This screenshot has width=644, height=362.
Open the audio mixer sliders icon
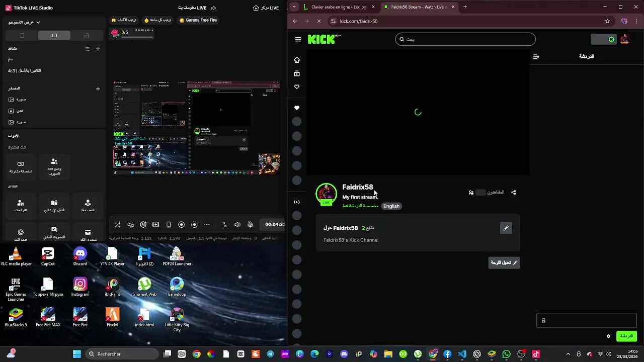click(224, 225)
